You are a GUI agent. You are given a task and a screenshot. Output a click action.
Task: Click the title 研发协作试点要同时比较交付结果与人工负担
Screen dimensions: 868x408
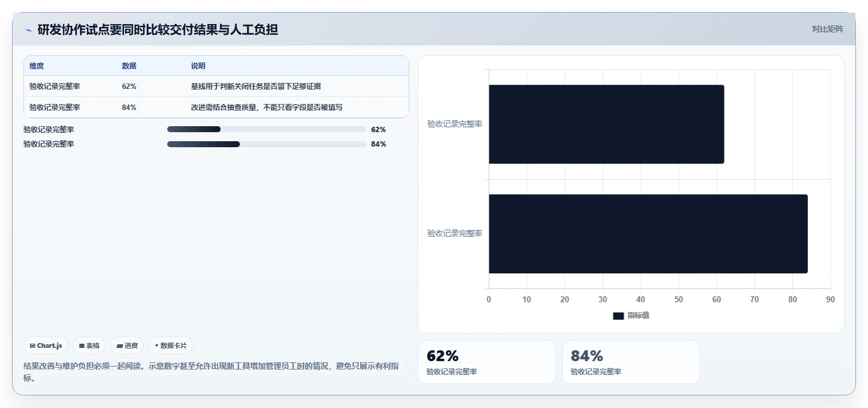[x=157, y=29]
